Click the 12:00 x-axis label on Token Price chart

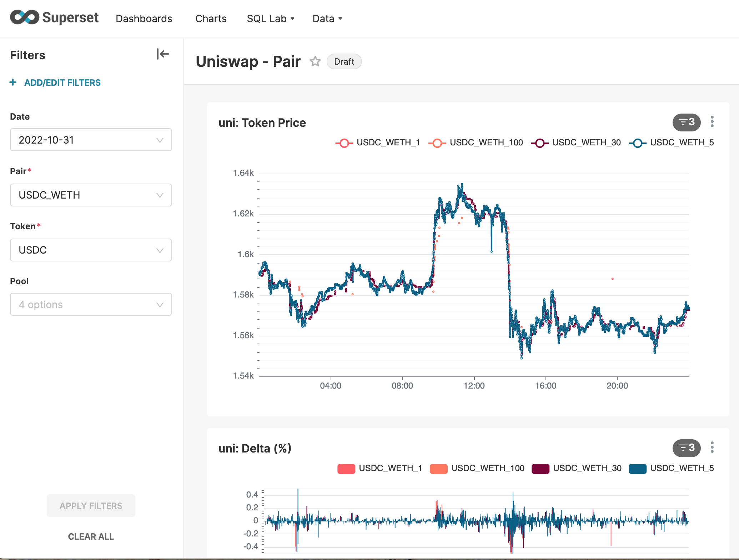474,386
